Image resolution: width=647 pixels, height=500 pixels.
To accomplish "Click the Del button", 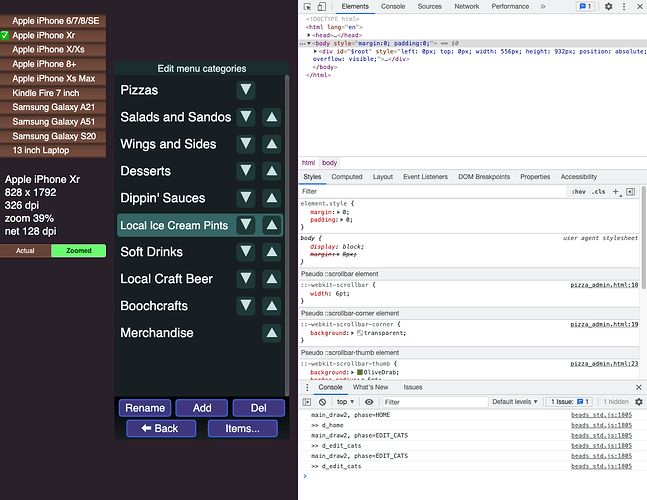I will click(259, 408).
